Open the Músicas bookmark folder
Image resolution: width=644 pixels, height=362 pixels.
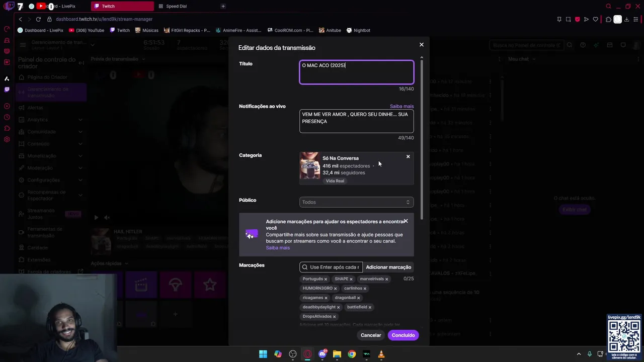click(146, 30)
